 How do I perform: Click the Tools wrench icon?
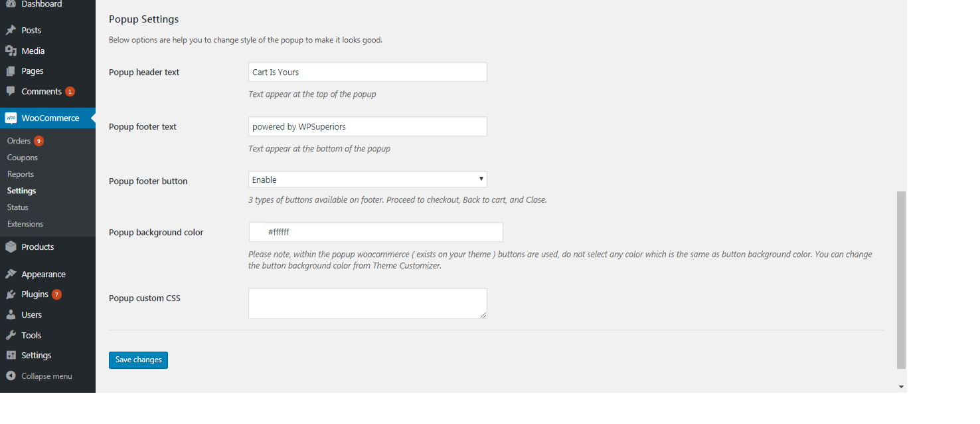(11, 336)
